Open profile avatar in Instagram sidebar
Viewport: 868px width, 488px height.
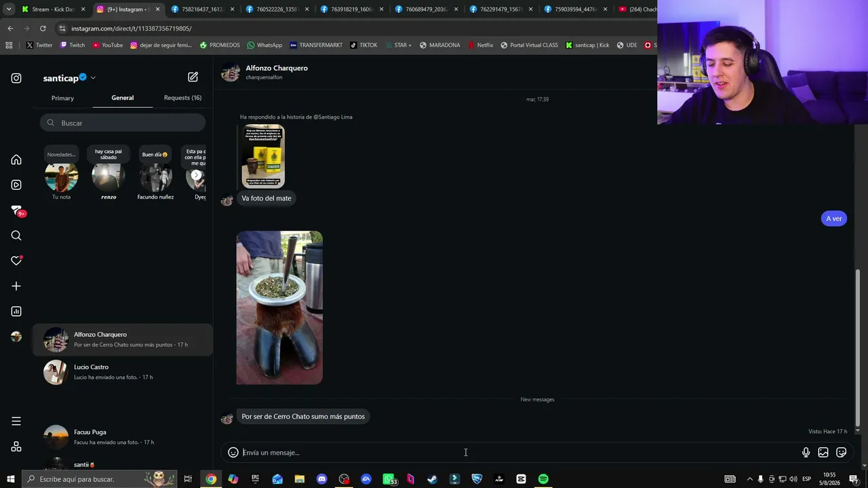pos(16,337)
